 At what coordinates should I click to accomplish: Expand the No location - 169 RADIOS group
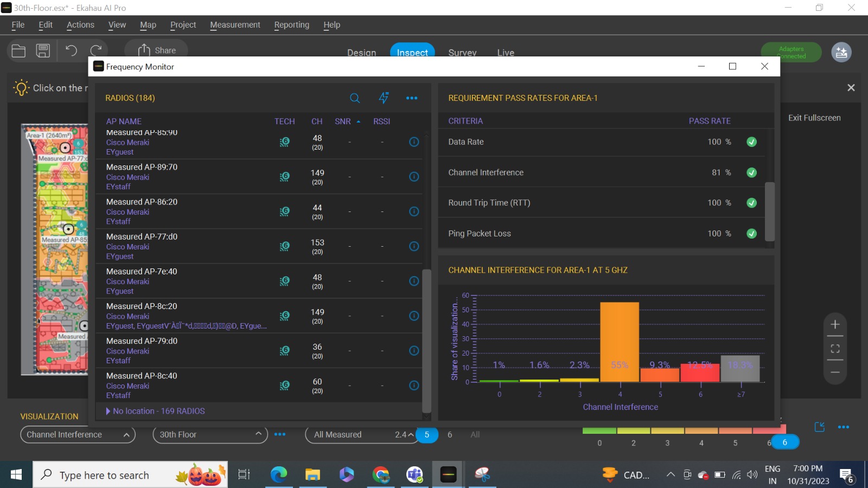[156, 411]
